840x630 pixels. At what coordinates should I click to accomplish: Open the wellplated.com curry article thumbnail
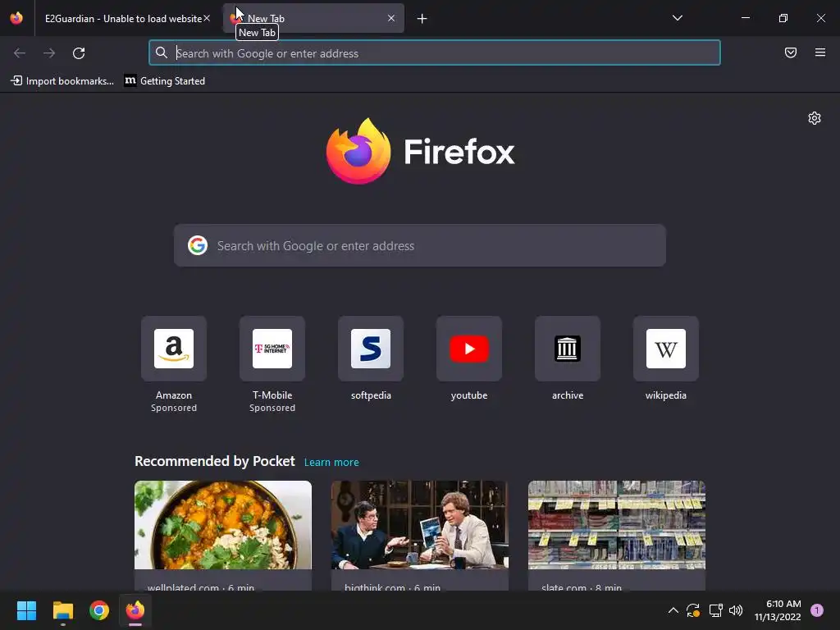(x=223, y=525)
